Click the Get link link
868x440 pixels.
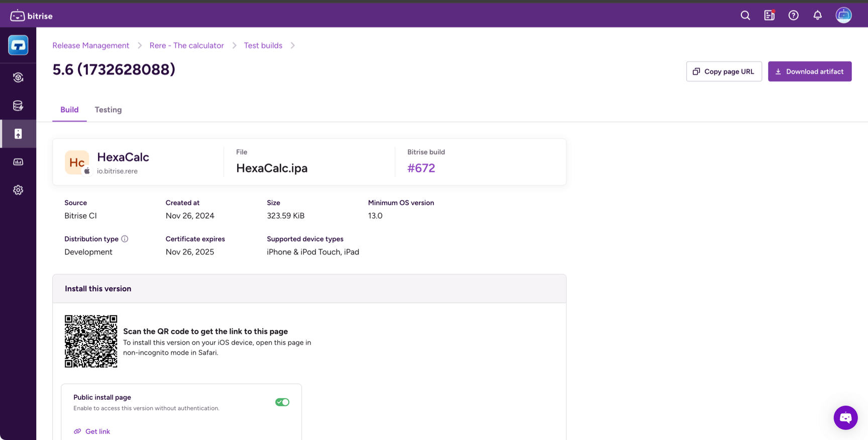point(92,431)
